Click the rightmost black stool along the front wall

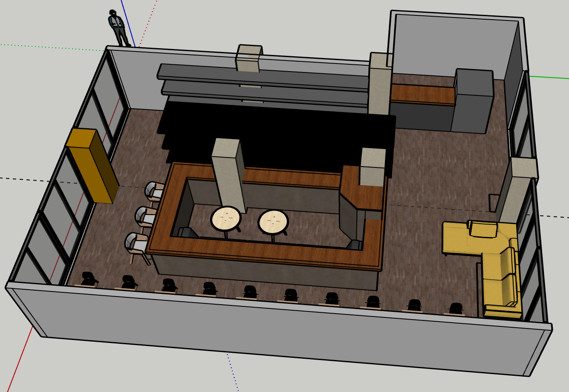coord(456,308)
